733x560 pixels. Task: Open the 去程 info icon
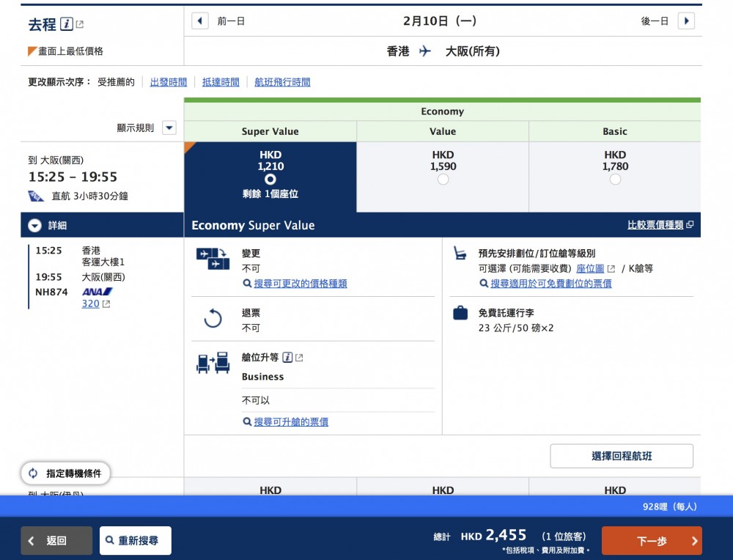click(x=67, y=24)
